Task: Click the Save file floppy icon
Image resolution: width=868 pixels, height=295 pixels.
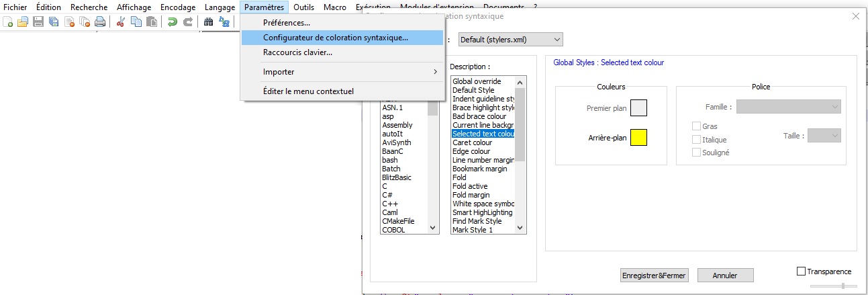Action: point(38,22)
